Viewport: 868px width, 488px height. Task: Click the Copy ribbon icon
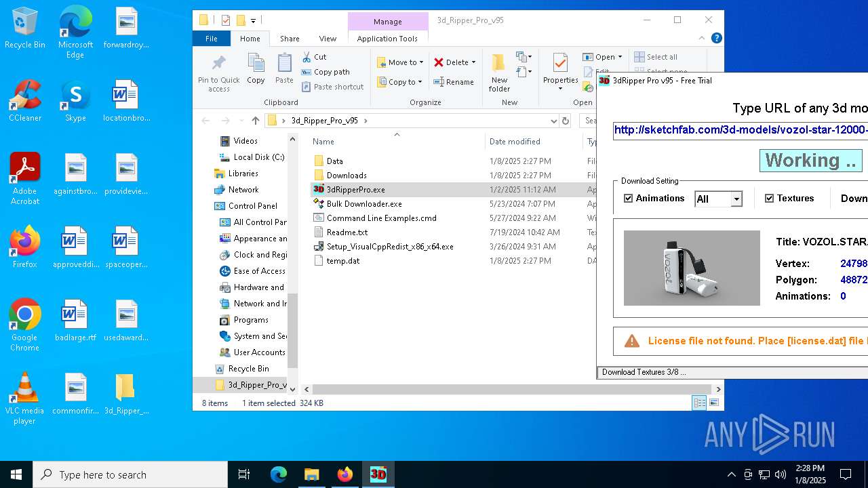coord(256,69)
